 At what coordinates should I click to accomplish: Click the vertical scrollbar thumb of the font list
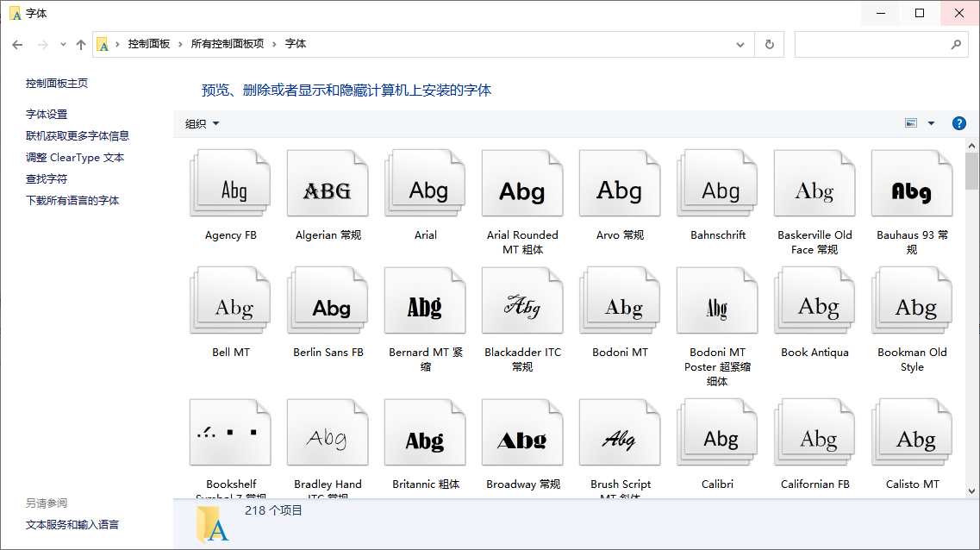click(x=971, y=172)
